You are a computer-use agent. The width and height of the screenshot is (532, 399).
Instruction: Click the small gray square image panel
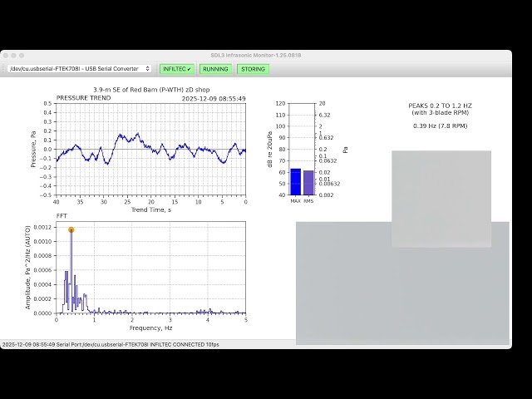point(441,187)
